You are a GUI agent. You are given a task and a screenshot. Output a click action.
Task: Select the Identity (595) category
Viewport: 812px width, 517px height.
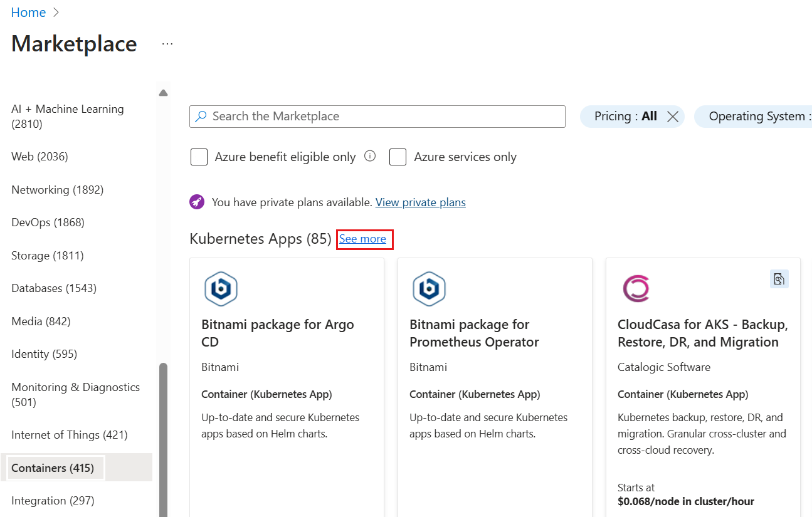[x=44, y=354]
